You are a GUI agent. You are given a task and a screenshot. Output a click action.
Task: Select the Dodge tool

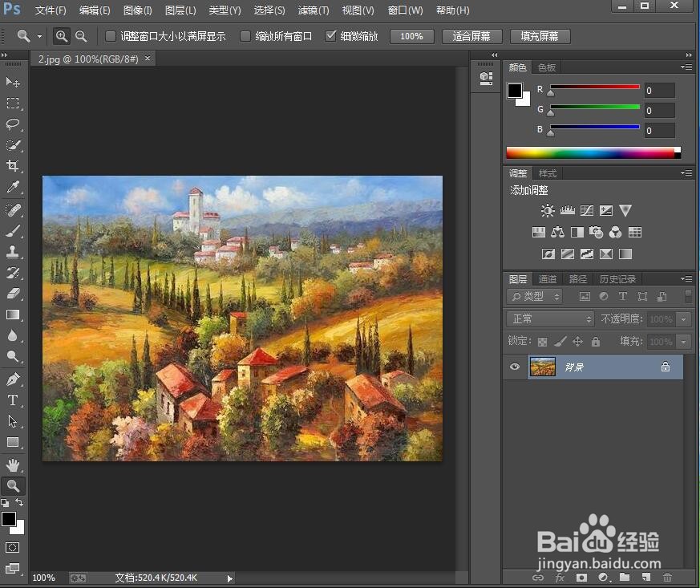tap(13, 356)
